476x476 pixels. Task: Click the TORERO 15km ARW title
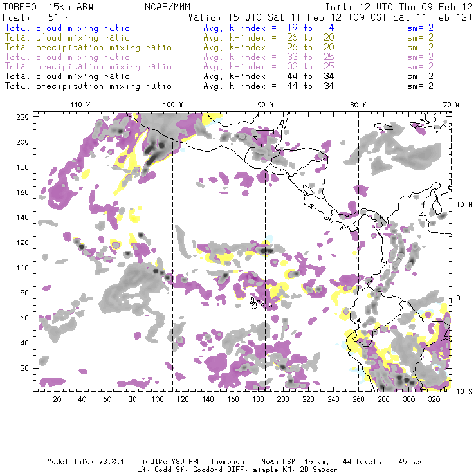[40, 6]
